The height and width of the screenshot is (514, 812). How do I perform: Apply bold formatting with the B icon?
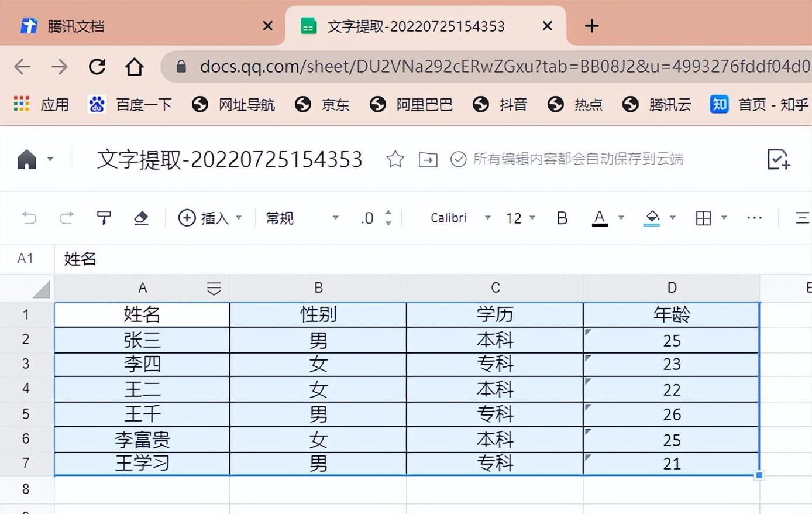(x=561, y=218)
